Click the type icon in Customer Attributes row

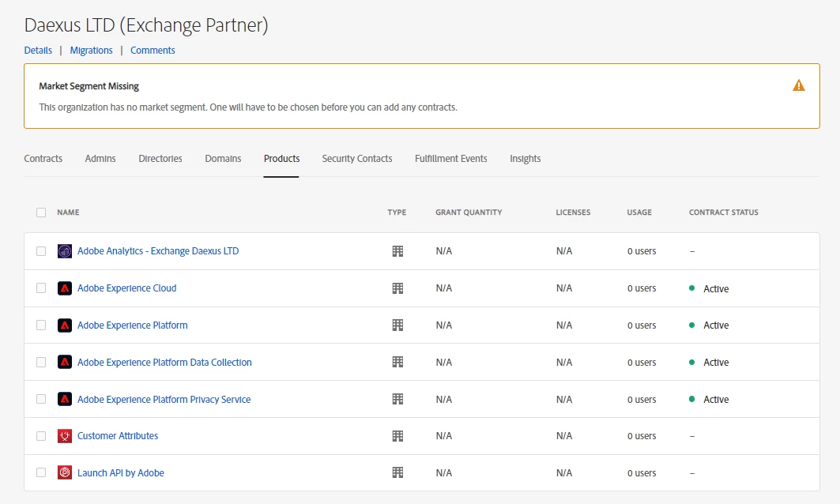click(397, 436)
